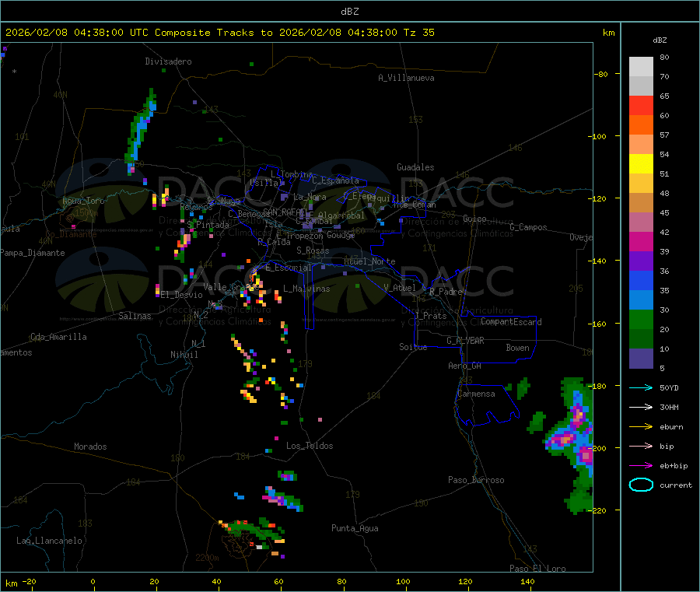Click the 'Salinas' map label
Image resolution: width=700 pixels, height=592 pixels.
point(135,316)
